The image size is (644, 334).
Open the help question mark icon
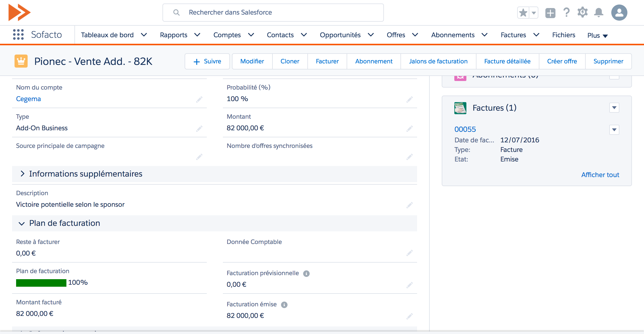coord(567,12)
